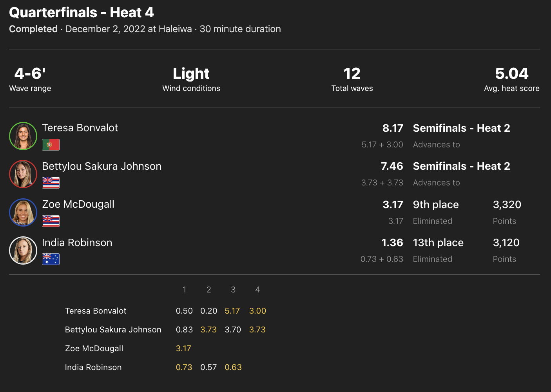Image resolution: width=551 pixels, height=392 pixels.
Task: Click Hawaii flag under Zoe McDougall
Action: (x=51, y=221)
